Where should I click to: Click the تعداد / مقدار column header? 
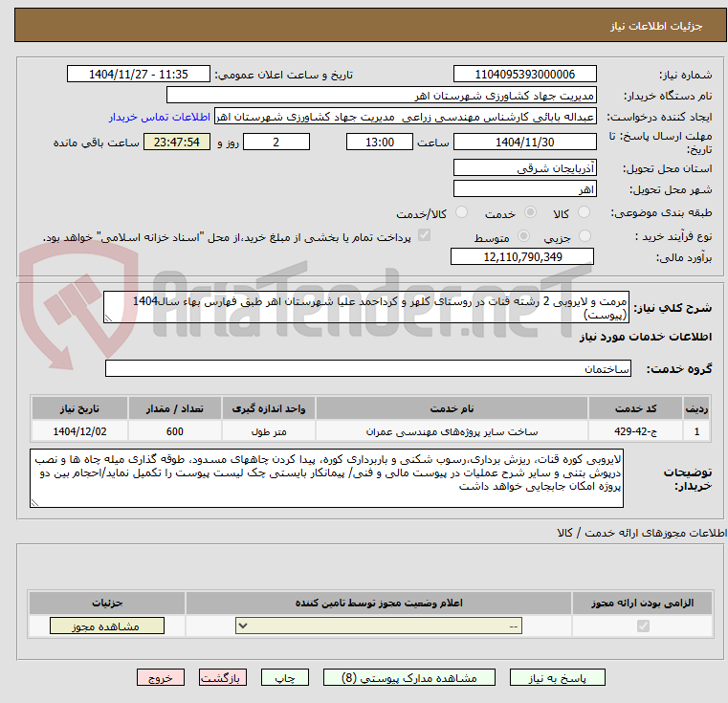(174, 408)
